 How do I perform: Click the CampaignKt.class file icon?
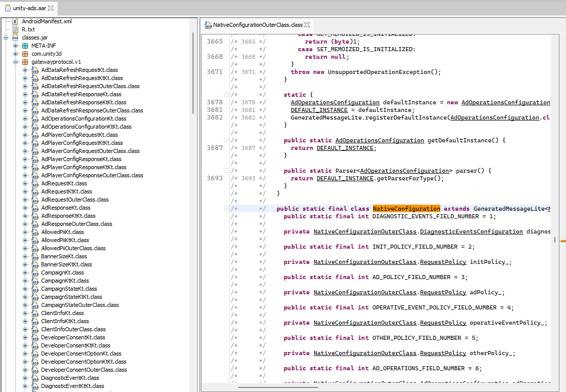click(x=34, y=272)
